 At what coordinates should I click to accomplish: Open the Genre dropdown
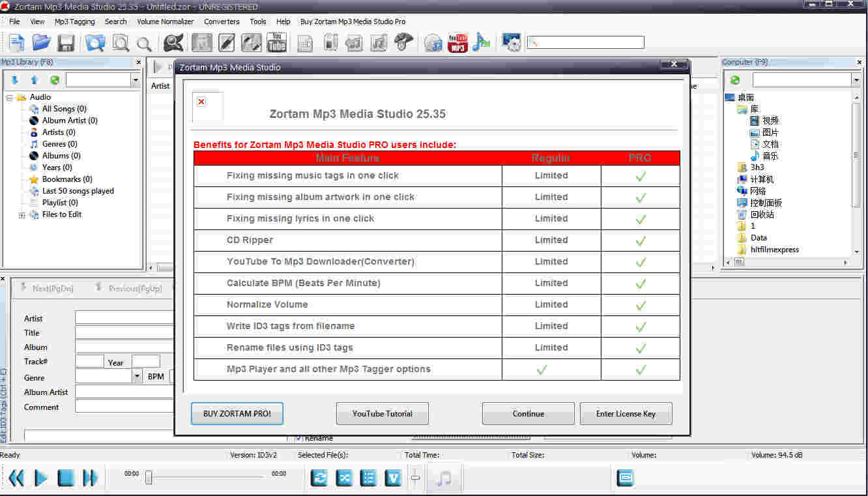pos(137,377)
